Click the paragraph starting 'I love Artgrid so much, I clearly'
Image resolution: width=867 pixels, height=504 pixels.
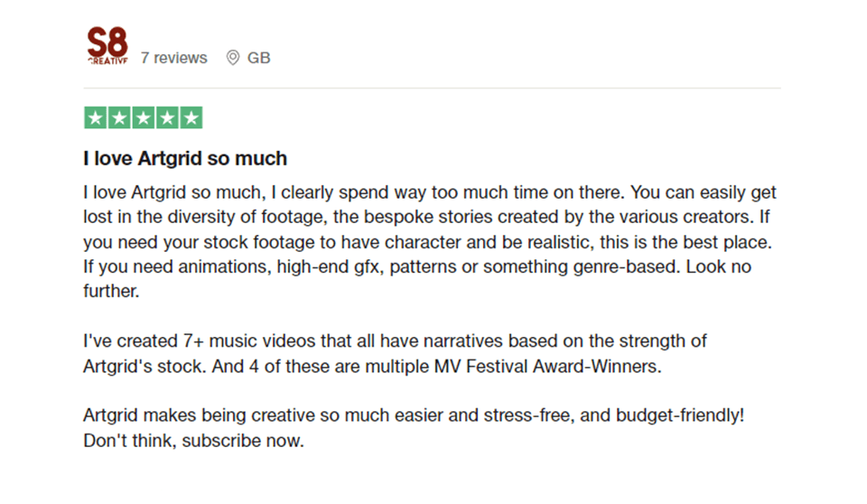click(429, 242)
